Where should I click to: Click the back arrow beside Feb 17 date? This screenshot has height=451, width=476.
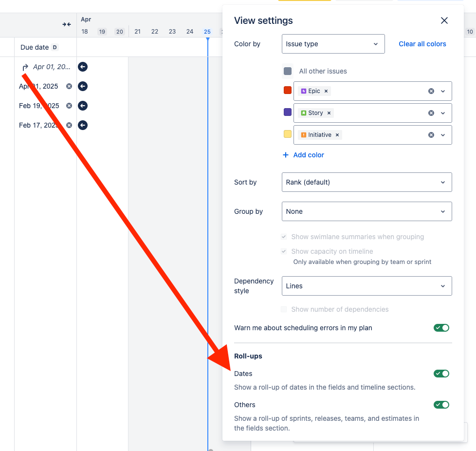(x=83, y=125)
